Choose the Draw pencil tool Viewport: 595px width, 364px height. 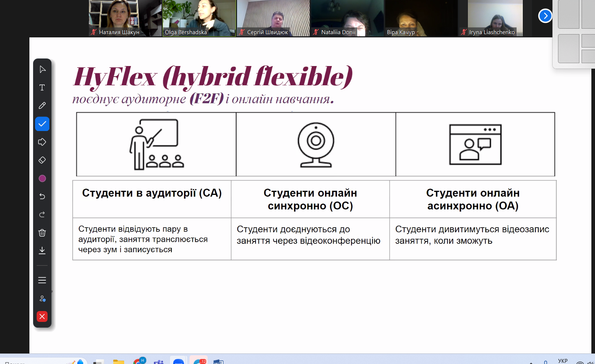(42, 106)
